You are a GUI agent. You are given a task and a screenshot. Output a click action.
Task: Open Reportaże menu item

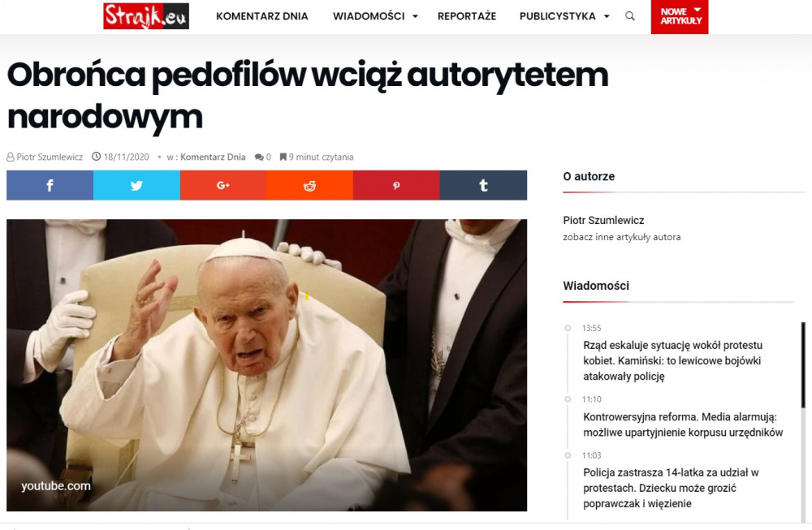click(x=467, y=16)
